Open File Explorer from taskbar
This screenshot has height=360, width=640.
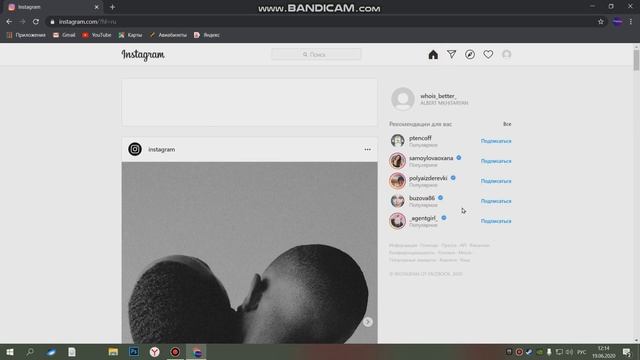click(113, 352)
